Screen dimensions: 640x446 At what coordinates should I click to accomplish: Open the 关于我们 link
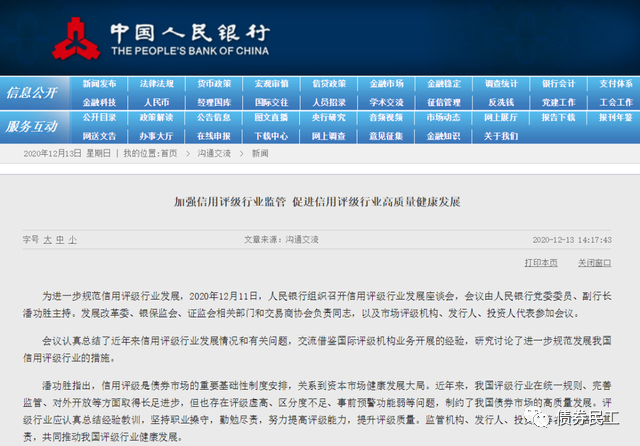(x=500, y=135)
